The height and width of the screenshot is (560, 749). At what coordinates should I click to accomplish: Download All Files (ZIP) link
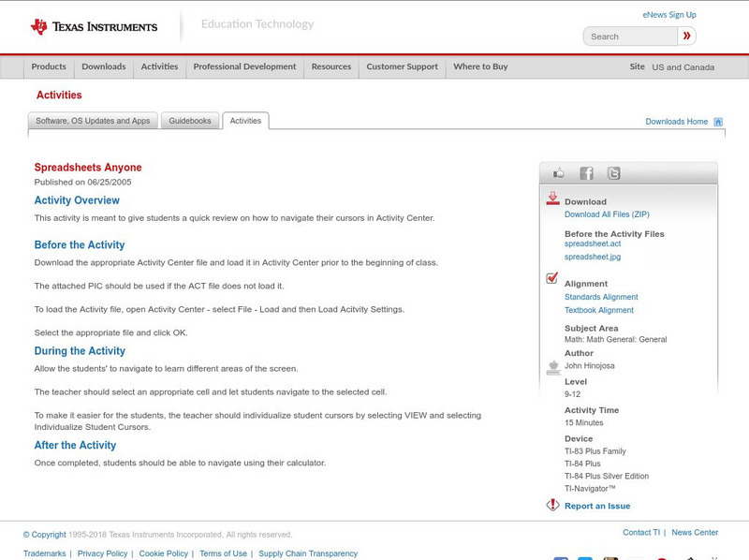(607, 214)
